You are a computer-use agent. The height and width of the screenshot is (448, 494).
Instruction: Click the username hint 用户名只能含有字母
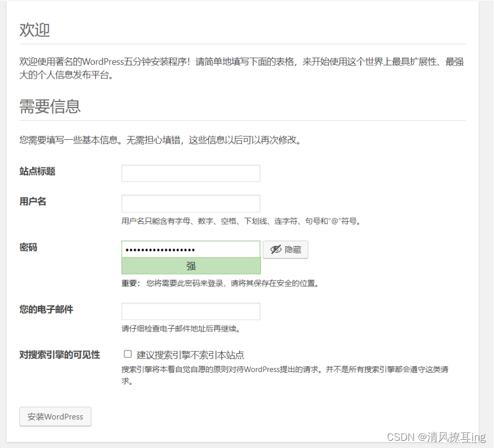[241, 221]
